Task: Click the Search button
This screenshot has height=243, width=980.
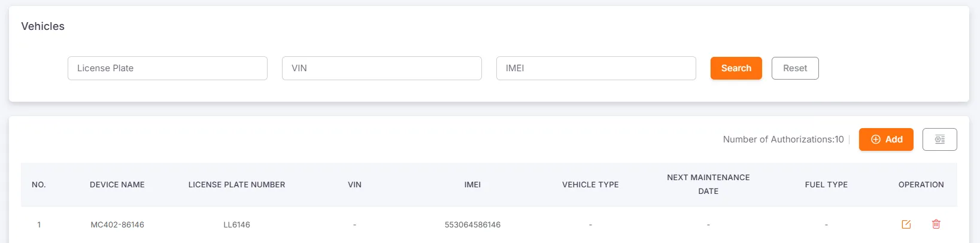Action: (736, 68)
